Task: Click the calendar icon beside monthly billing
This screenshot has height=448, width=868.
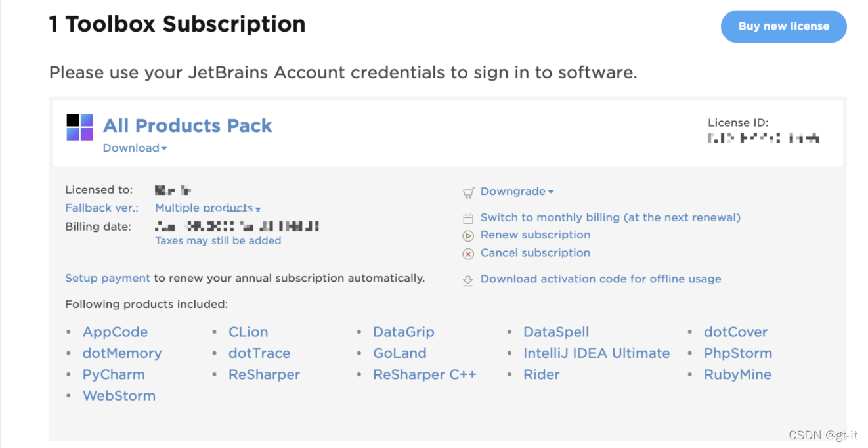Action: pyautogui.click(x=468, y=218)
